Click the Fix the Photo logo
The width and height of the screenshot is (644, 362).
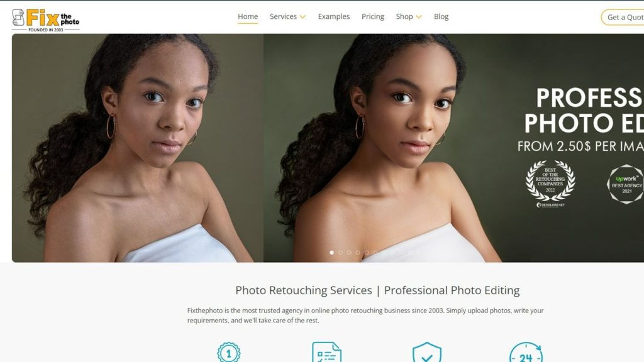45,19
